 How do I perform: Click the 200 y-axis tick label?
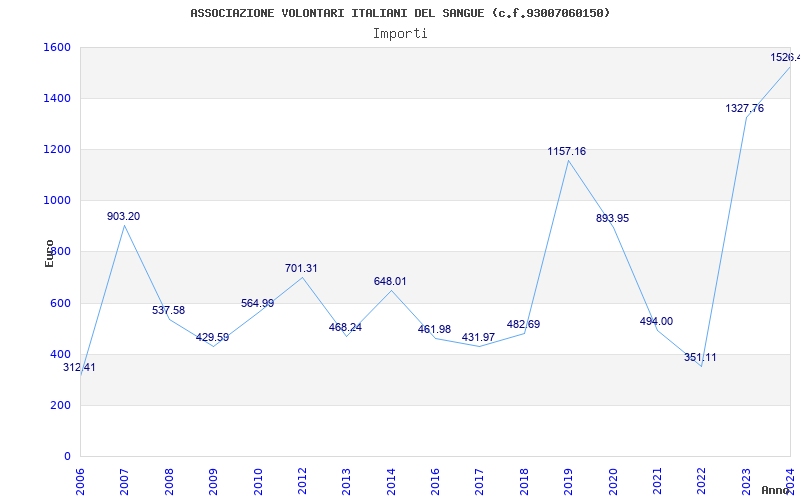point(60,406)
